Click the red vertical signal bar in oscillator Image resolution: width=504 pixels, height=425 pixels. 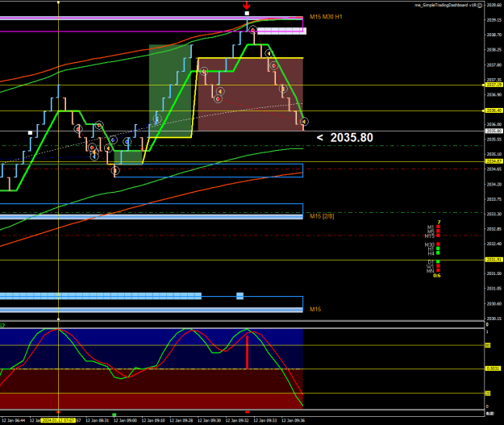[x=247, y=352]
